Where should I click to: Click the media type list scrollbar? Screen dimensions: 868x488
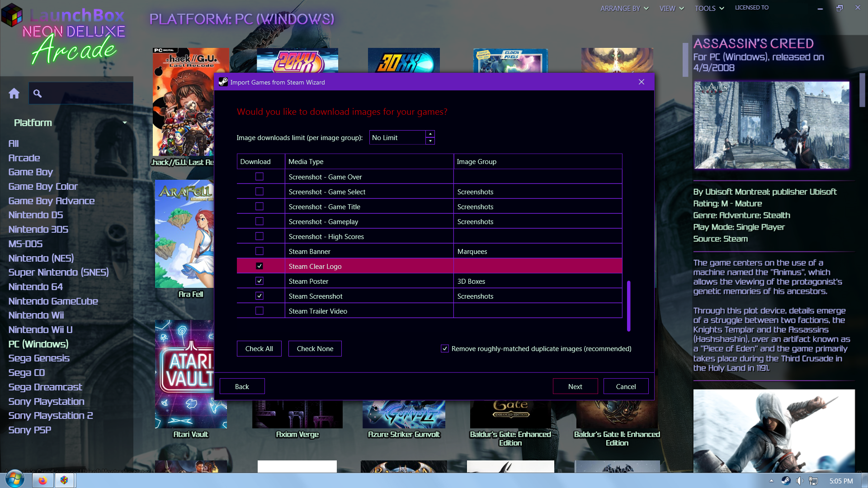tap(628, 306)
